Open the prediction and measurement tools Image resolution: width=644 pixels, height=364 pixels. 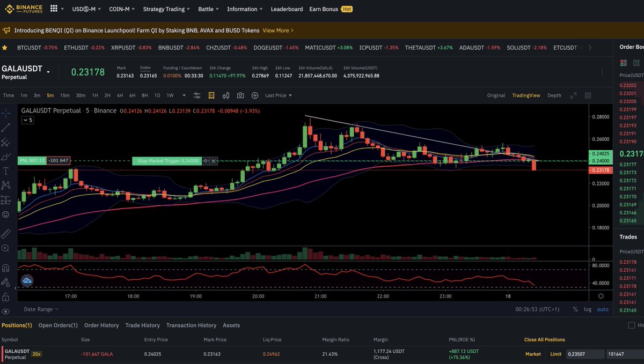[x=6, y=200]
